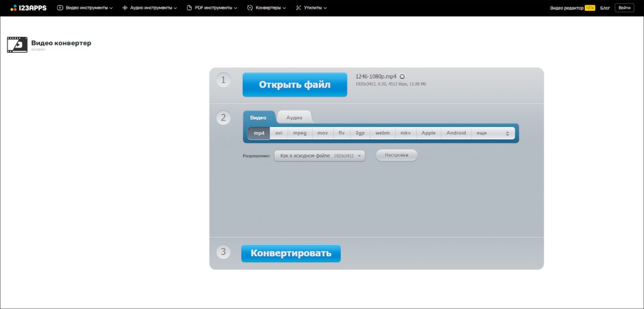This screenshot has width=644, height=309.
Task: Open the Видео редактор link
Action: 572,8
